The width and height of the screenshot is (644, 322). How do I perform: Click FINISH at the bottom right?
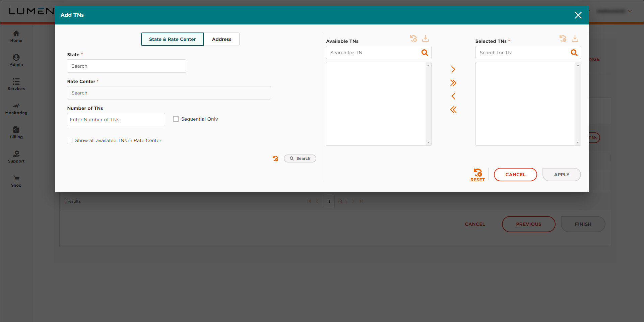[583, 224]
